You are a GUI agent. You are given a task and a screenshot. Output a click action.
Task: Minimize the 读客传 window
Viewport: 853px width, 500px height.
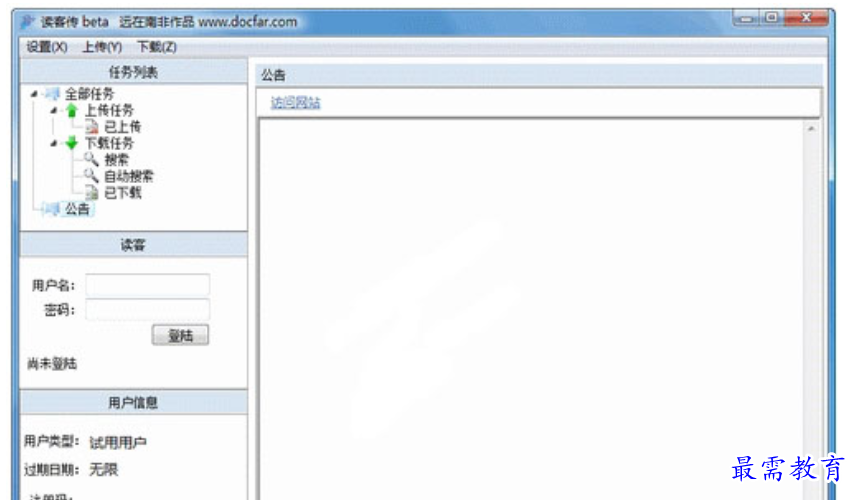click(746, 18)
